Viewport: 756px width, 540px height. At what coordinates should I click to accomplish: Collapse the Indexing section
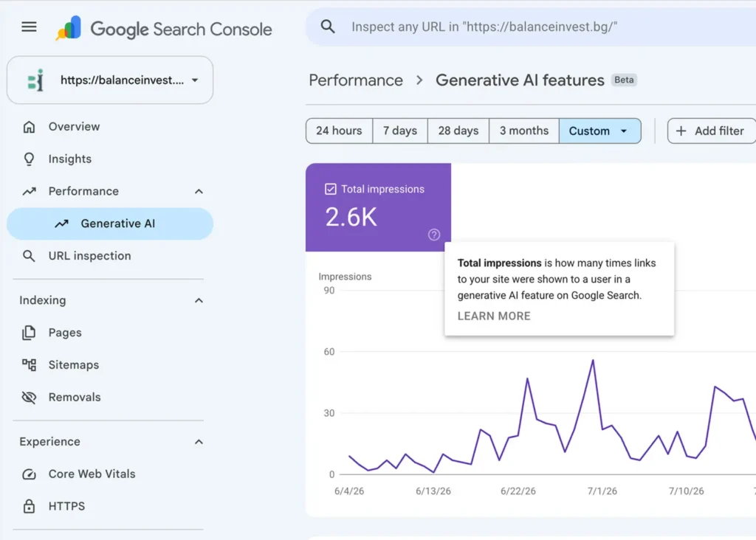tap(199, 300)
